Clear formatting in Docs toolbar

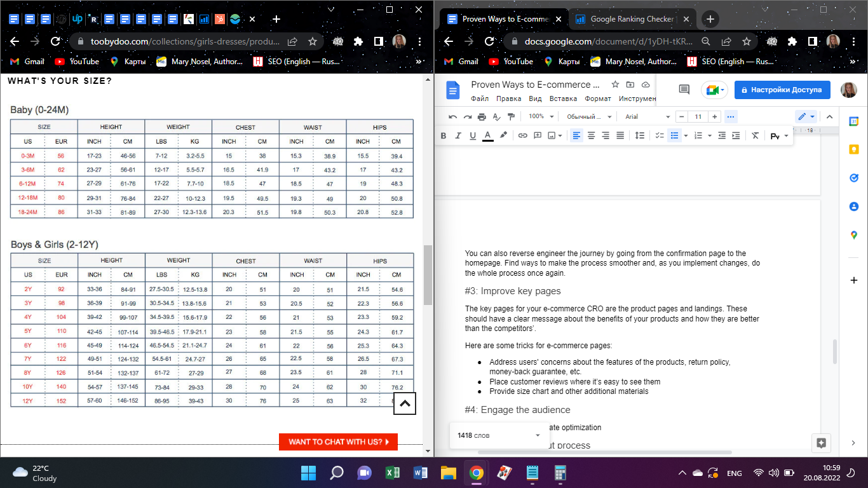[755, 135]
